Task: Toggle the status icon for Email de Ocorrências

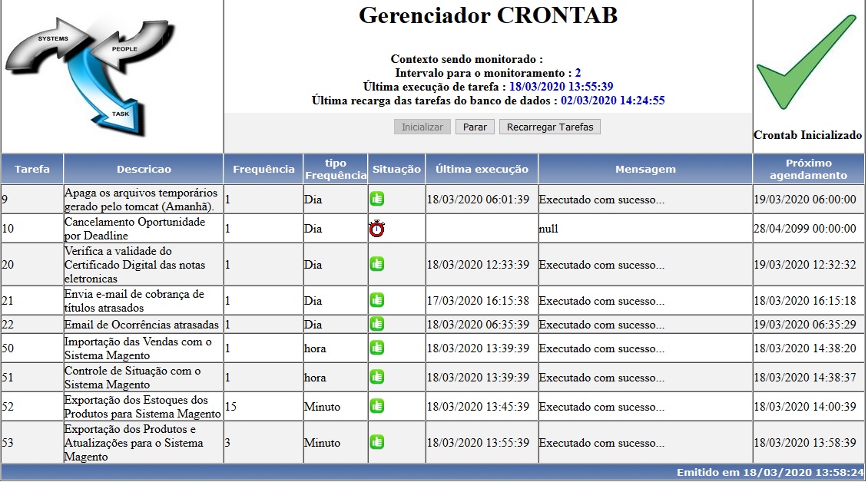Action: (x=377, y=324)
